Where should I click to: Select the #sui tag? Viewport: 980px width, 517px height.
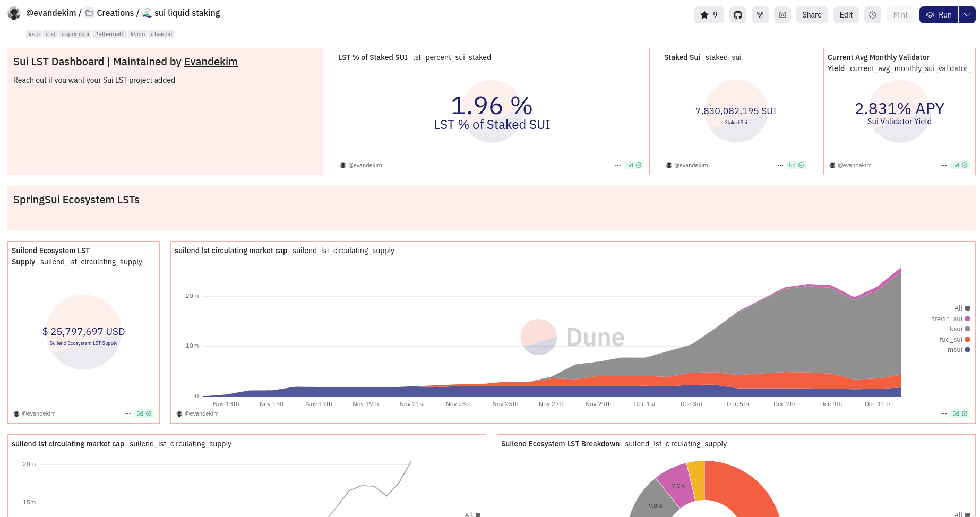(34, 34)
